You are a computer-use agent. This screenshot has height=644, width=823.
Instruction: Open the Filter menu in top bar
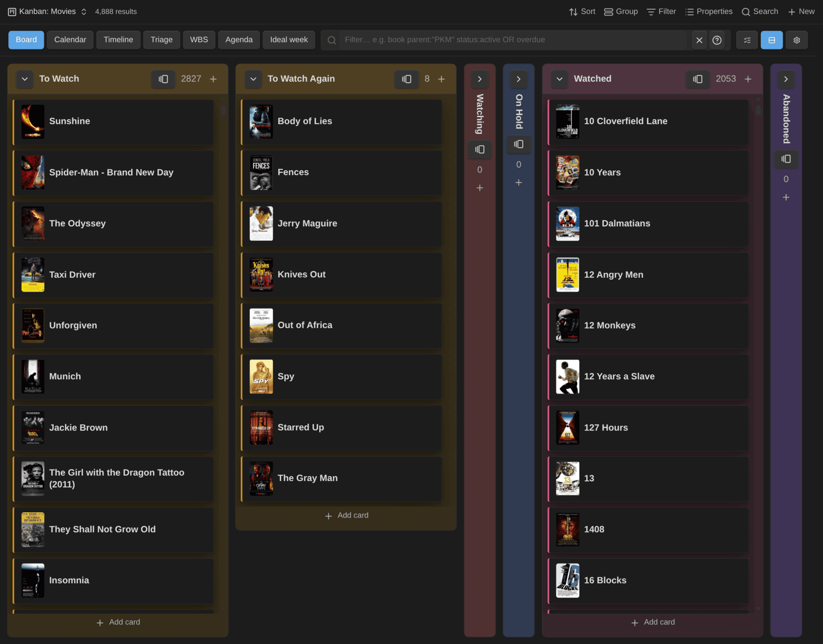[x=661, y=11]
